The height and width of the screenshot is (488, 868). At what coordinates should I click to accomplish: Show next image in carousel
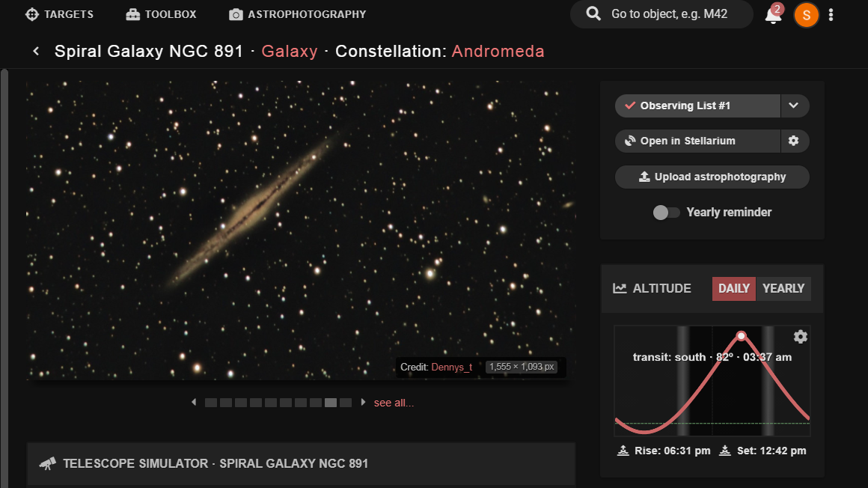point(364,403)
